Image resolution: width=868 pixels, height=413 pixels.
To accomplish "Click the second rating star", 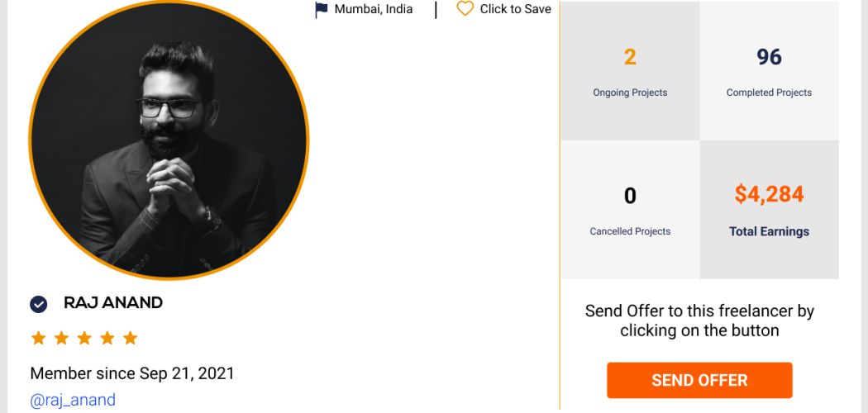I will [61, 338].
